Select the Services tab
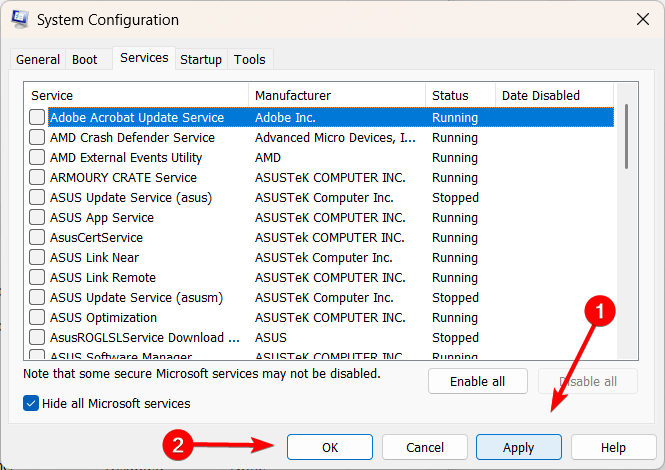The height and width of the screenshot is (470, 665). coord(144,58)
